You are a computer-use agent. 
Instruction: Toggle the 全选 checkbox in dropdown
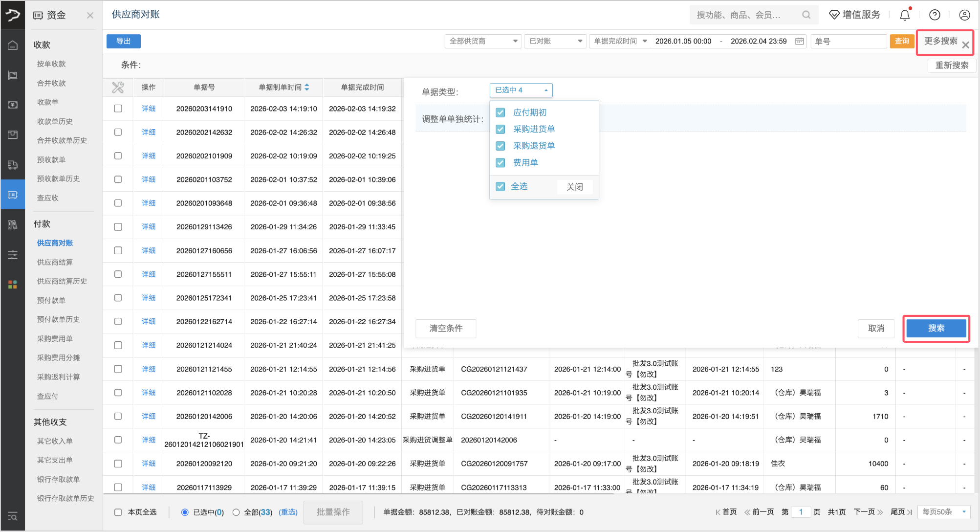pos(501,186)
